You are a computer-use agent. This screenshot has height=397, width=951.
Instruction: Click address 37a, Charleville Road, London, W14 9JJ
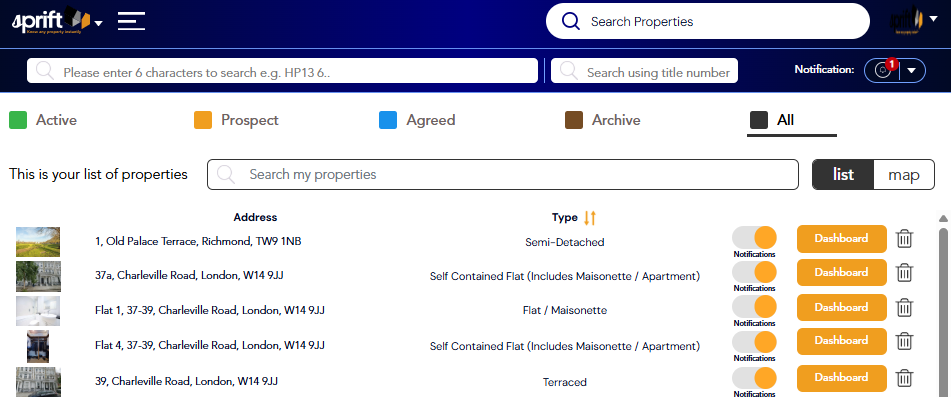[x=189, y=275]
